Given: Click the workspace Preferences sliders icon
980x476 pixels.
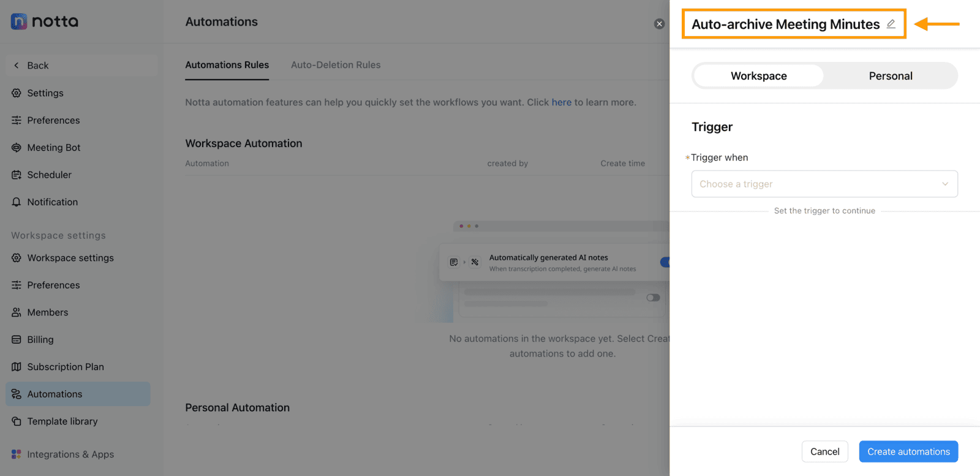Looking at the screenshot, I should click(17, 285).
